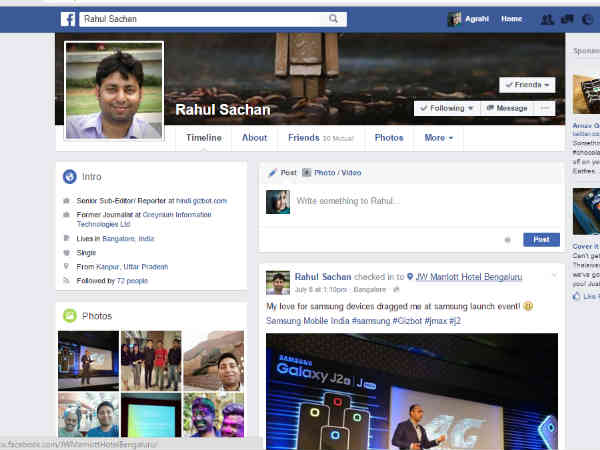
Task: Open the three-dots profile options button
Action: tap(545, 108)
